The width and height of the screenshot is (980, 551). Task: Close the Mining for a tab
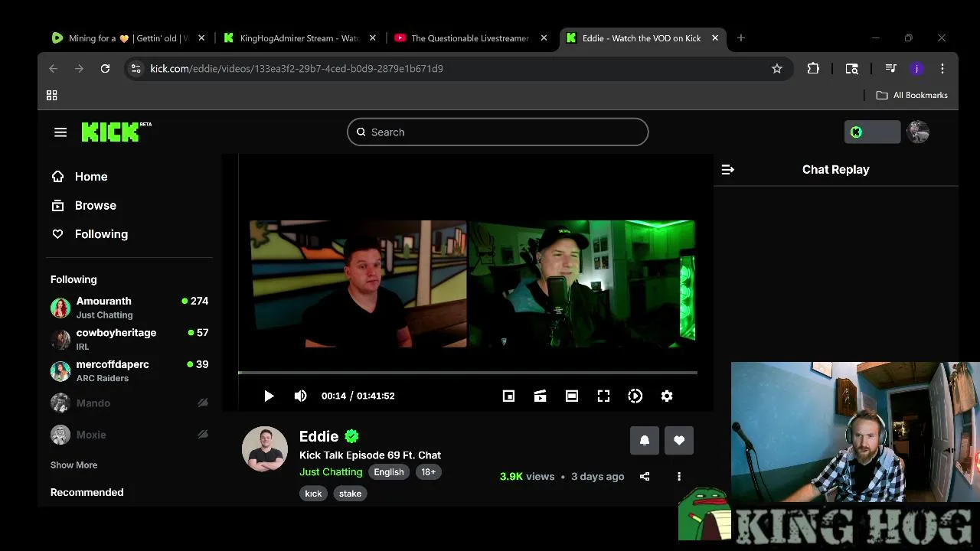[x=201, y=38]
